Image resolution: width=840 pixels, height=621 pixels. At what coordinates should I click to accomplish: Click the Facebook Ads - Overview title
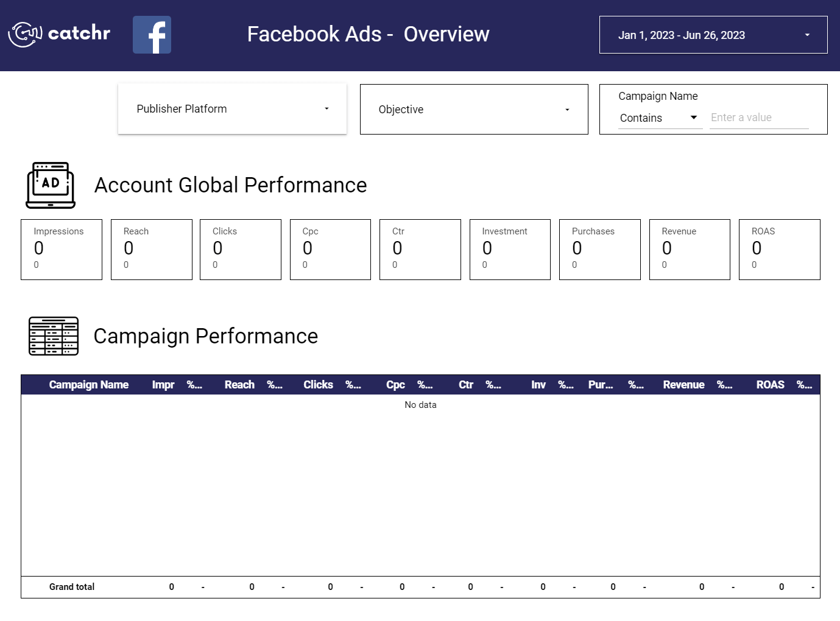368,34
